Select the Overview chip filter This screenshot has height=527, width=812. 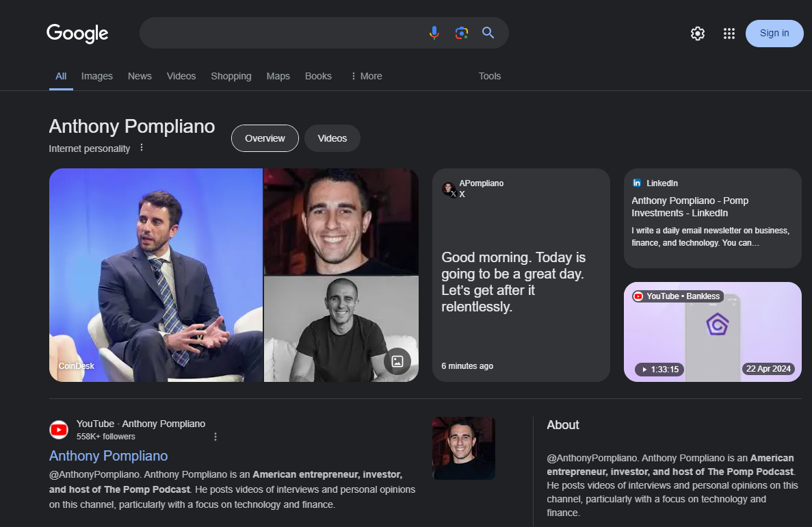point(265,138)
